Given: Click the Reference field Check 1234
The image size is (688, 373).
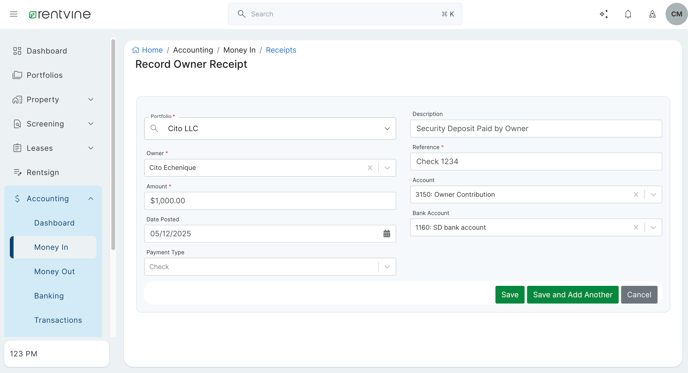Looking at the screenshot, I should 536,161.
